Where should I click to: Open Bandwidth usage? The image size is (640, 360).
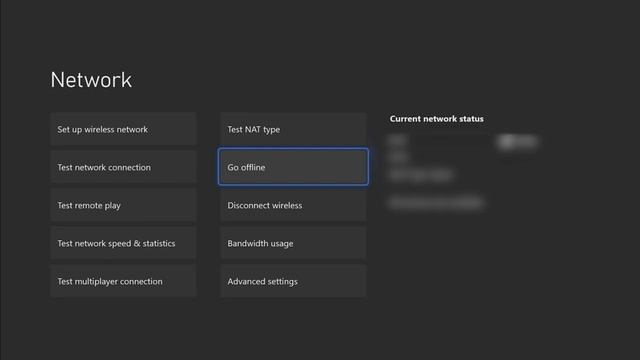coord(293,243)
